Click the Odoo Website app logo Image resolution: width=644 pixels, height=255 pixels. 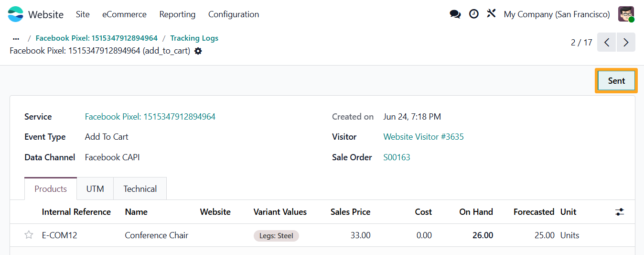16,14
